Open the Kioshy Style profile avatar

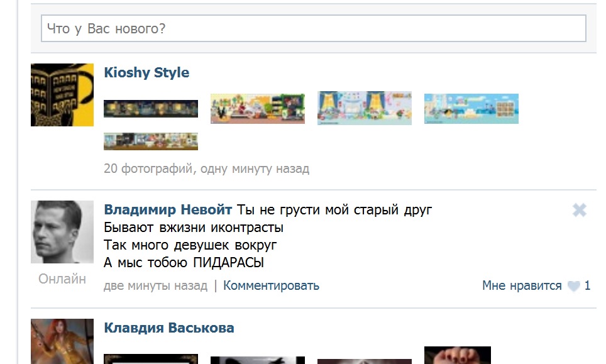pos(62,95)
